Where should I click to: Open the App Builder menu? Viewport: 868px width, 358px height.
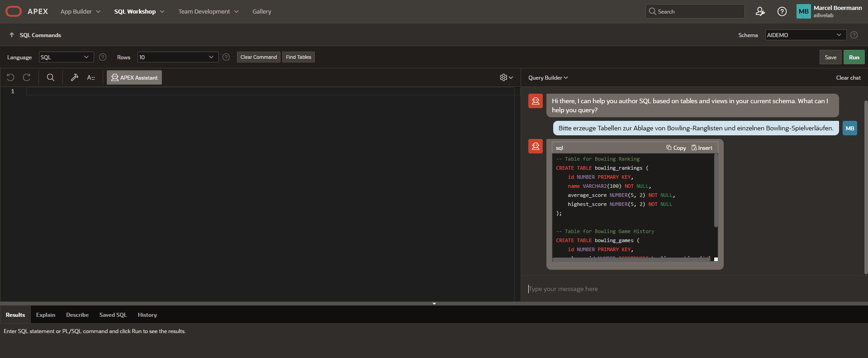point(81,11)
